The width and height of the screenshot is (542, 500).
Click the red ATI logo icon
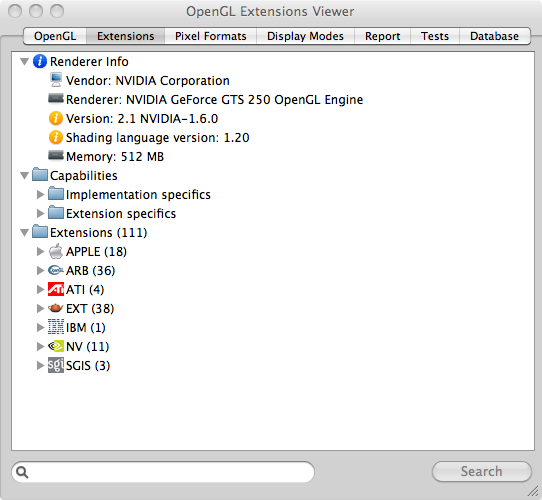[x=56, y=289]
